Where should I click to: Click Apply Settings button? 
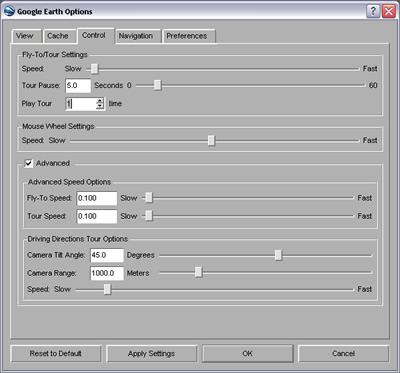151,354
